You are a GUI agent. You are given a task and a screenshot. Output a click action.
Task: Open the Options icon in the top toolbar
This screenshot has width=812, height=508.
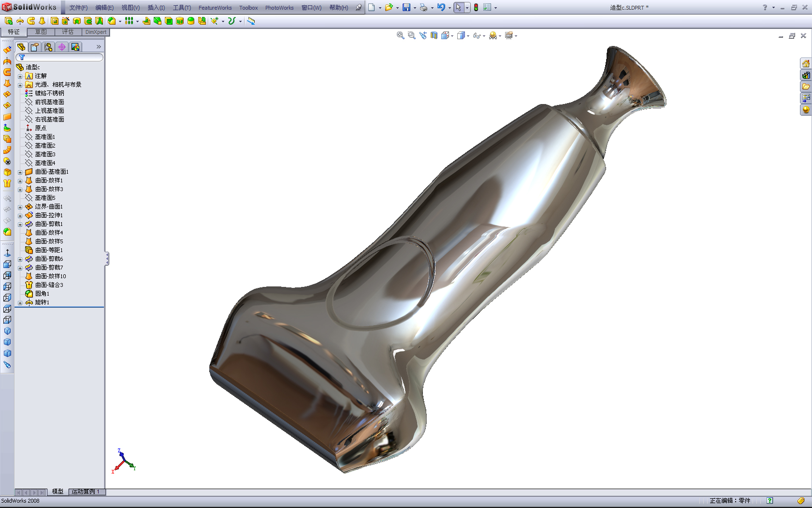(x=487, y=7)
